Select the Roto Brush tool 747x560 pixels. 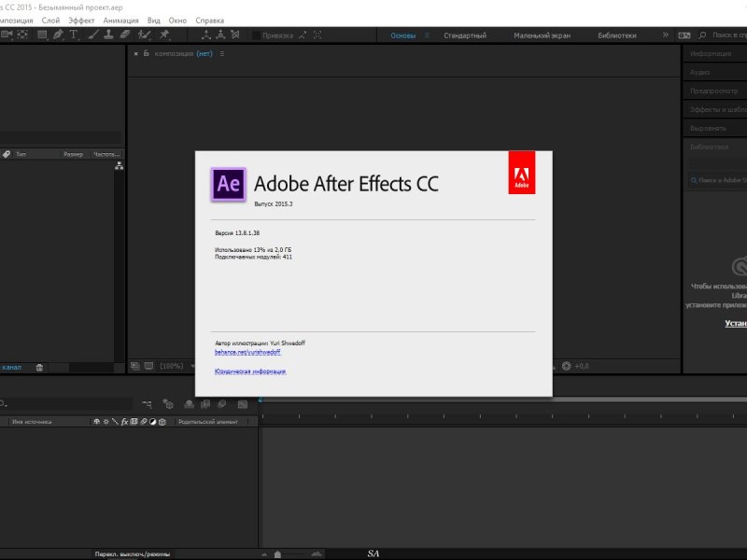coord(144,35)
